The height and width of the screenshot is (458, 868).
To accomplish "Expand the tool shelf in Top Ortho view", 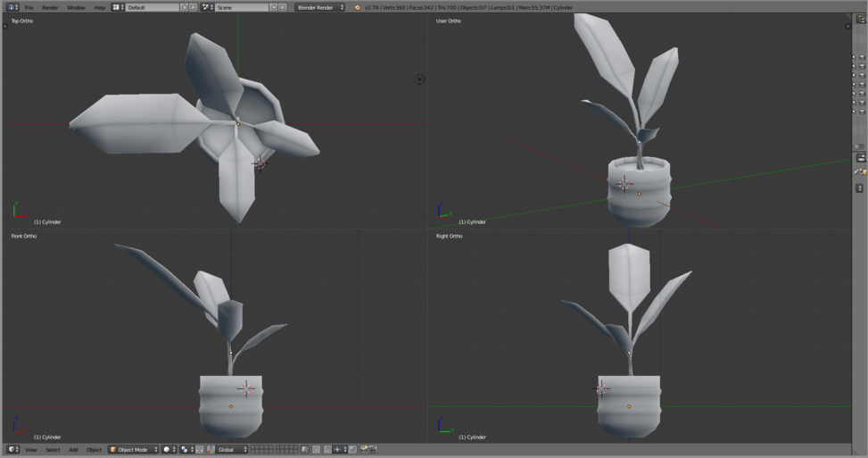I will coord(5,26).
